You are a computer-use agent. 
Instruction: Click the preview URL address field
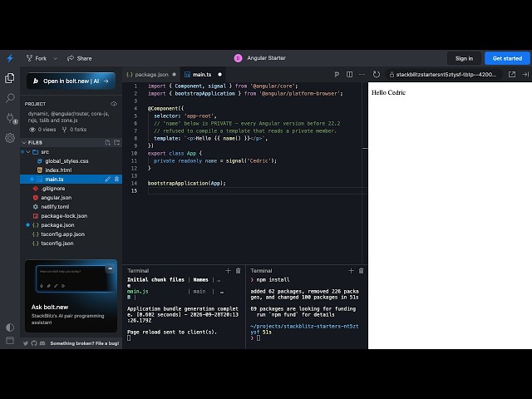444,74
